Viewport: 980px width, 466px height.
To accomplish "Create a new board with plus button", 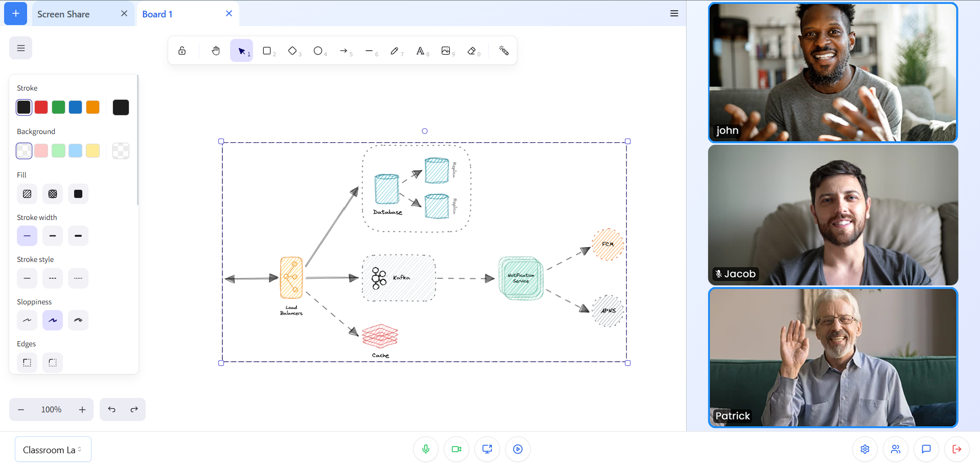I will click(x=15, y=13).
